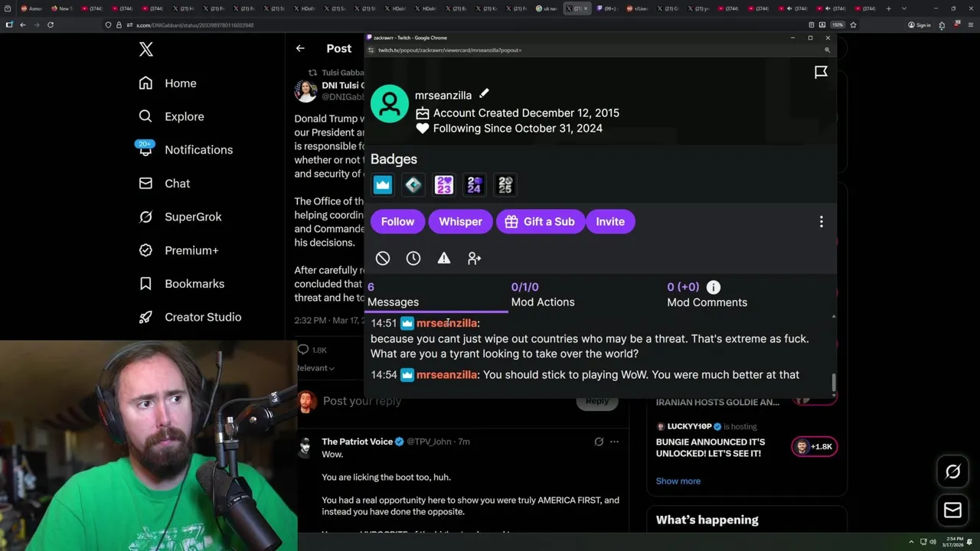The height and width of the screenshot is (551, 980).
Task: Click the browser reload button
Action: coord(51,24)
